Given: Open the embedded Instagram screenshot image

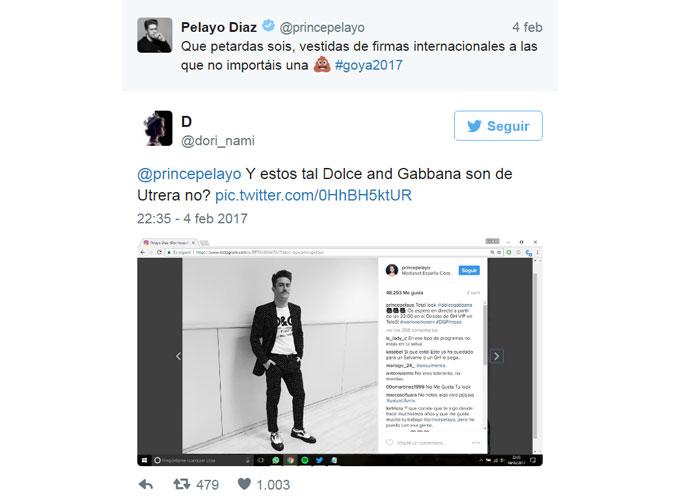Looking at the screenshot, I should click(340, 352).
